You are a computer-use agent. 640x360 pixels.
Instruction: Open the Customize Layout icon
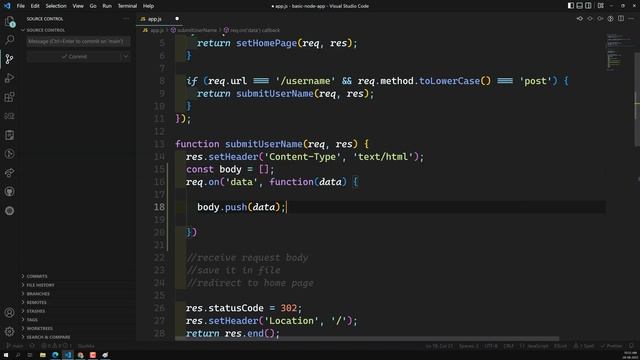coord(600,6)
